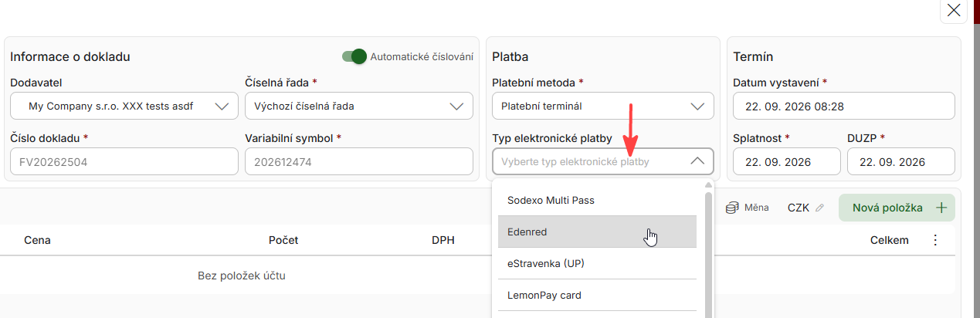Open the Dodavatel dropdown
Screen dimensions: 980x318
124,106
